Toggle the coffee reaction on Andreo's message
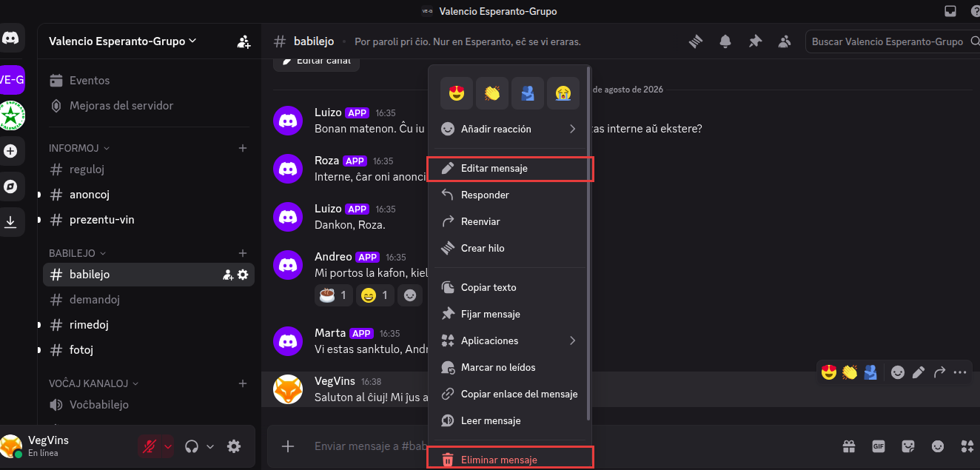980x470 pixels. (x=333, y=295)
